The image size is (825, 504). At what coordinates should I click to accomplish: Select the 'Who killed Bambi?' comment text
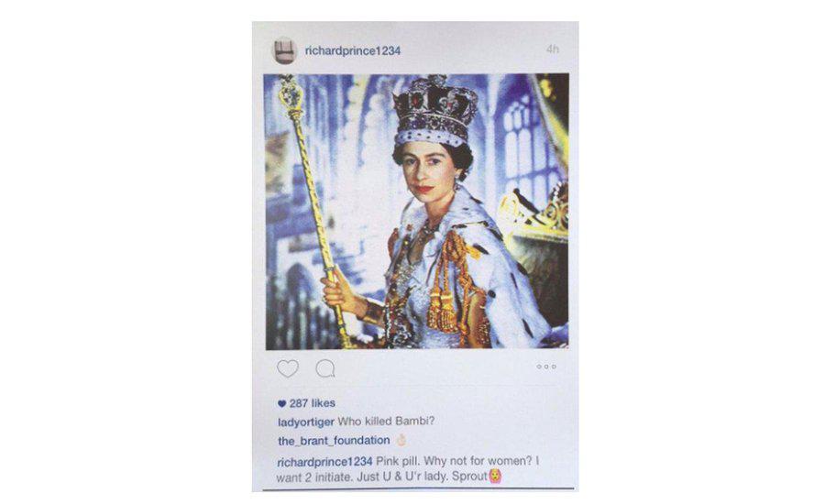pyautogui.click(x=386, y=422)
